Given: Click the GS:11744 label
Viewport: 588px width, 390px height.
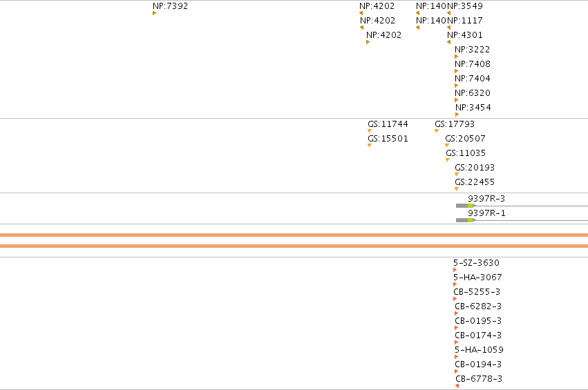Looking at the screenshot, I should pos(388,124).
